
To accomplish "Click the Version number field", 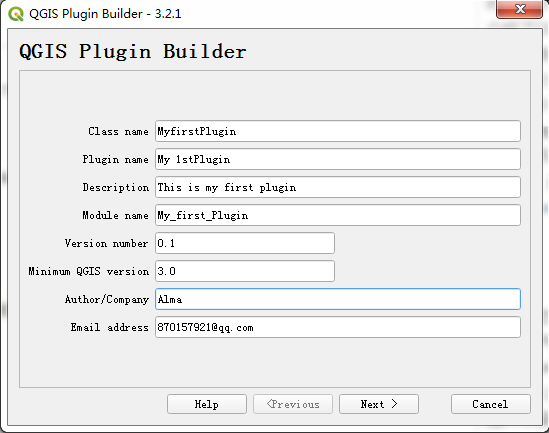I will click(245, 243).
